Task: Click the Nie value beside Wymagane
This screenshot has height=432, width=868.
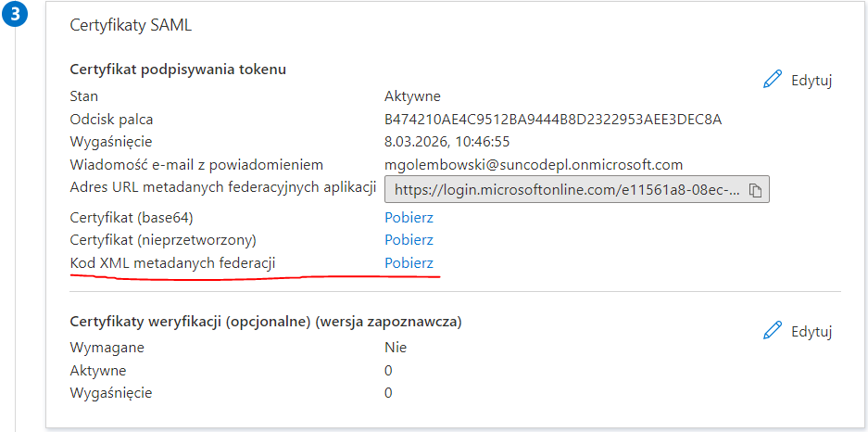Action: pos(396,348)
